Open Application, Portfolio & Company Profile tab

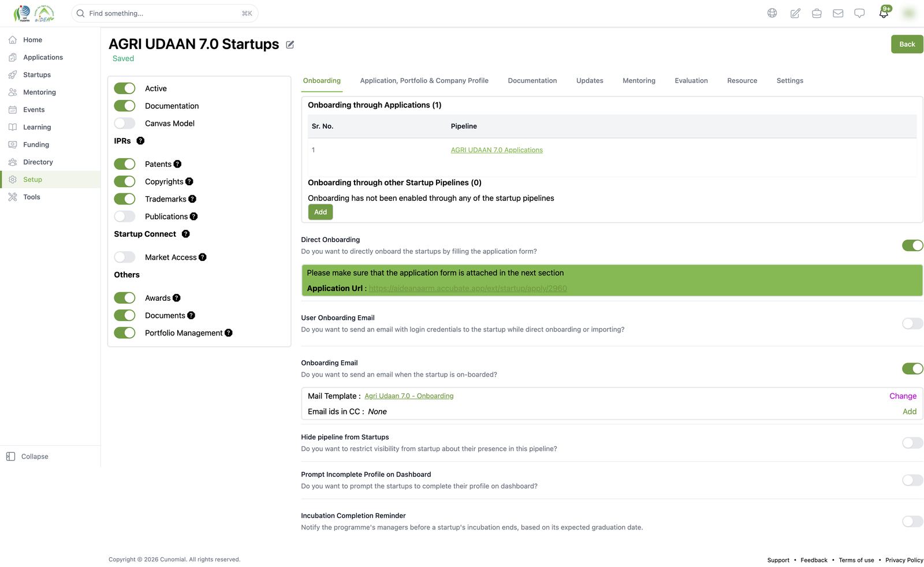(x=424, y=81)
